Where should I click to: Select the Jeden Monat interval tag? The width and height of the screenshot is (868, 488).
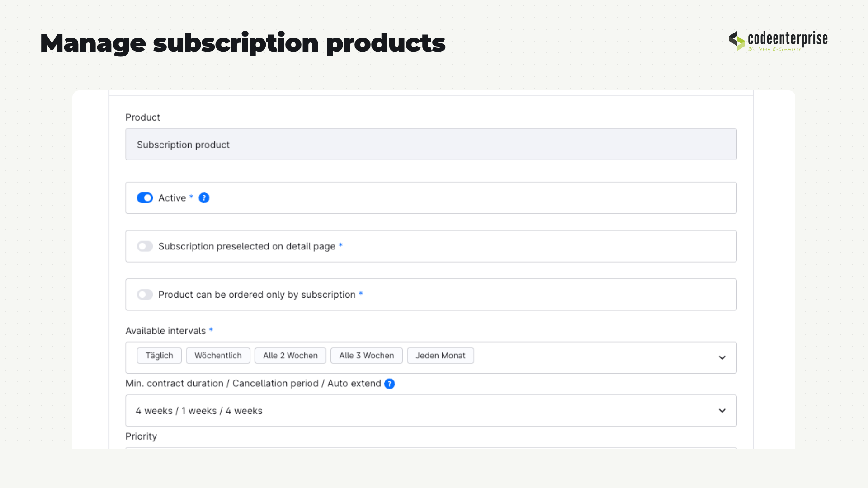[x=440, y=356]
